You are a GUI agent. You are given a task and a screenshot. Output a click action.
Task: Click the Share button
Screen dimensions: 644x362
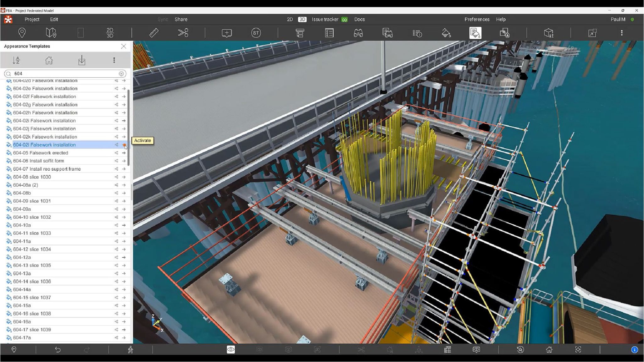(x=181, y=19)
